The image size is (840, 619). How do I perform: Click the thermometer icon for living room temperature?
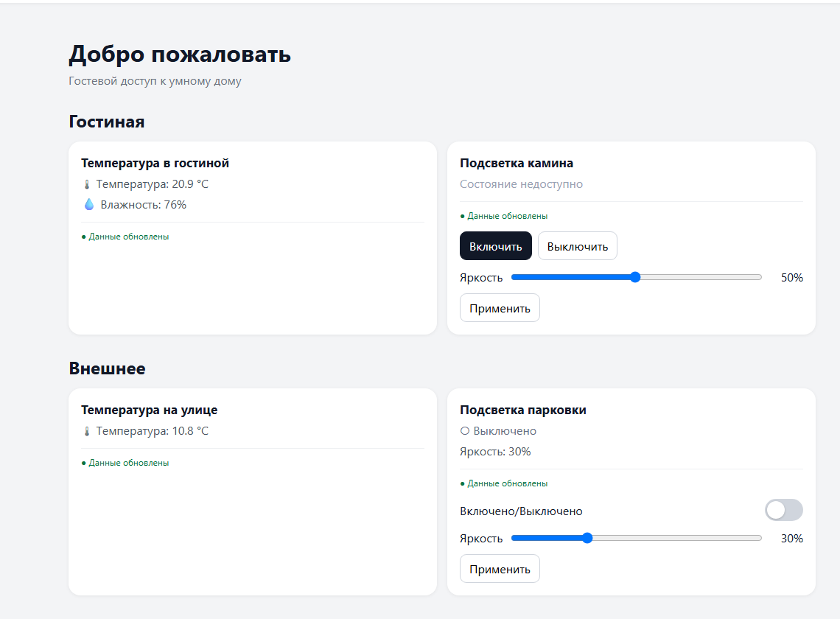click(87, 184)
